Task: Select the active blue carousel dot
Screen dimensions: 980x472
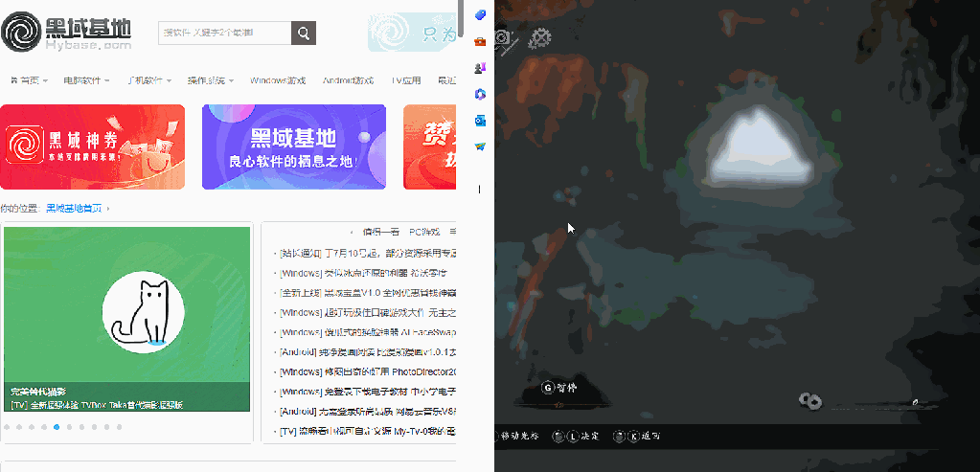Action: [x=57, y=427]
